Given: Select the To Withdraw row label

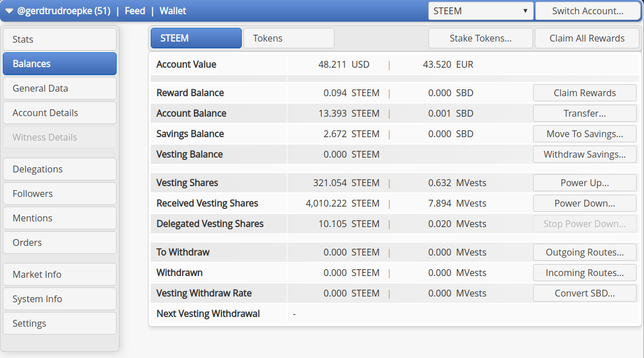Looking at the screenshot, I should coord(183,252).
